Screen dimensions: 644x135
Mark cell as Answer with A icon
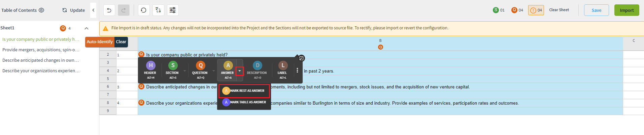click(228, 70)
